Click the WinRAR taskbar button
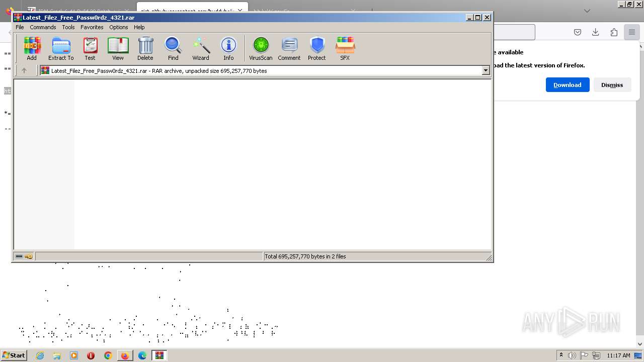Screen dimensions: 644x362 click(x=159, y=355)
